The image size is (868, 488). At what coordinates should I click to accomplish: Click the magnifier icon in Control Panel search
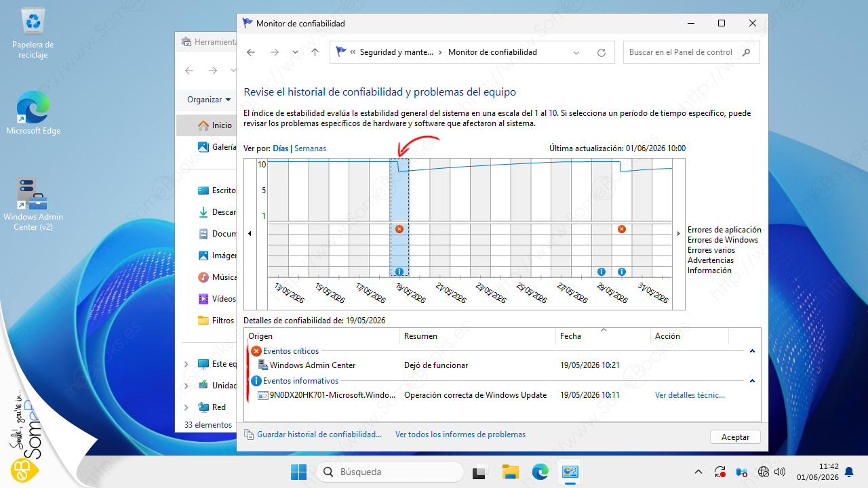click(x=747, y=52)
